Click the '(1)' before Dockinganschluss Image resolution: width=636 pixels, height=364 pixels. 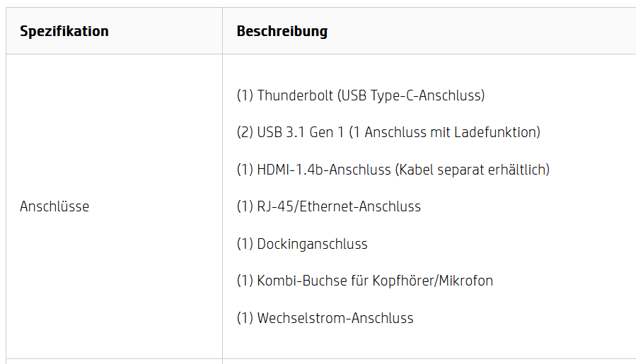pos(245,244)
